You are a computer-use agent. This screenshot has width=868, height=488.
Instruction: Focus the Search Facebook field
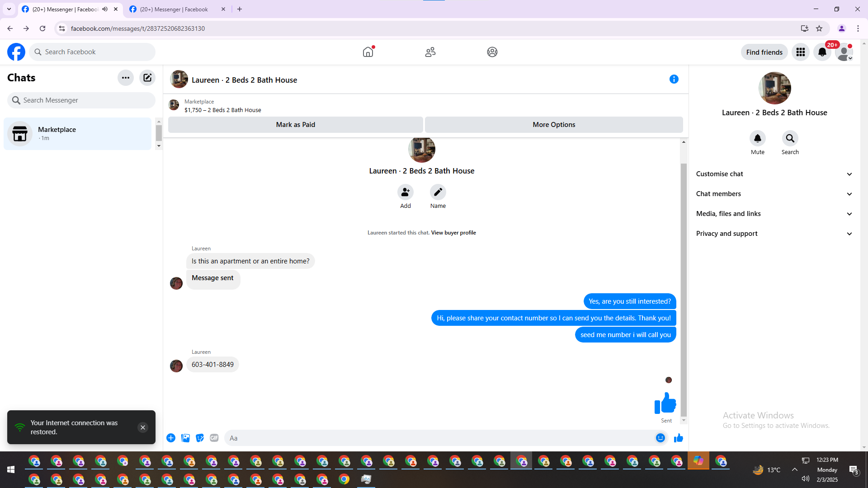(92, 52)
